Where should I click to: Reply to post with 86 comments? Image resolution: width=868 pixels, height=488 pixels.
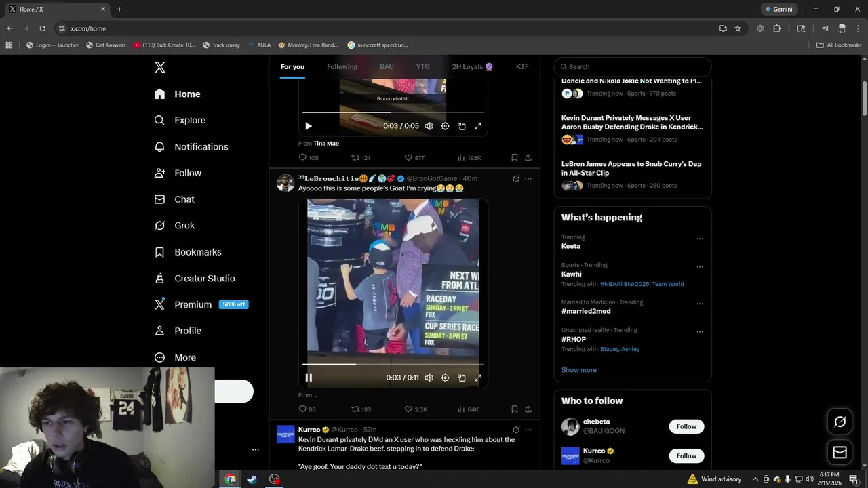pyautogui.click(x=307, y=409)
